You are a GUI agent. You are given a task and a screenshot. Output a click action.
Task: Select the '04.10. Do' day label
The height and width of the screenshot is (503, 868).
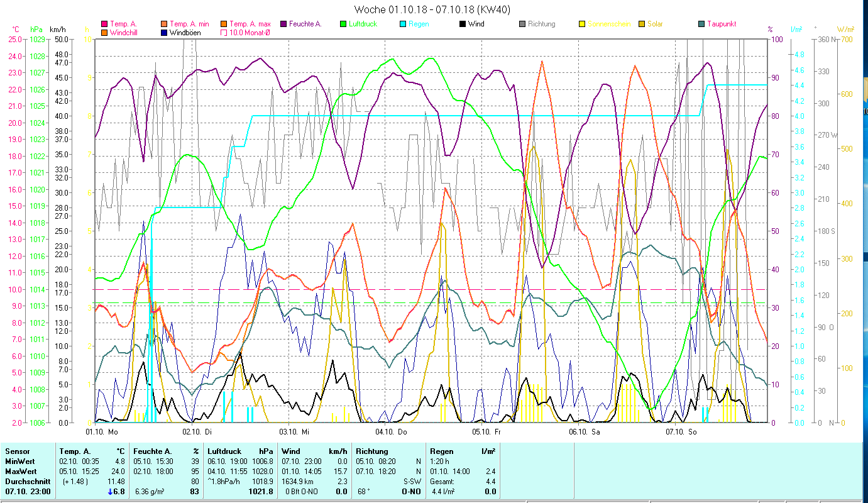391,432
